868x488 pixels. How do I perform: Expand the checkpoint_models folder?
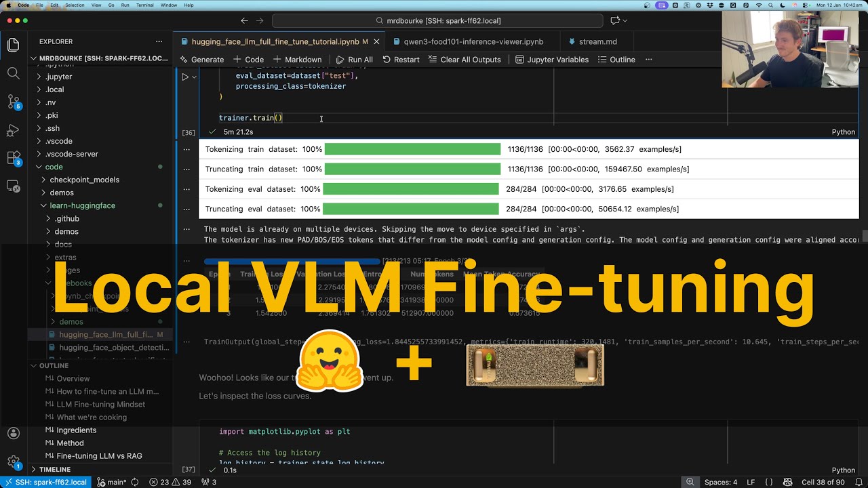point(44,180)
